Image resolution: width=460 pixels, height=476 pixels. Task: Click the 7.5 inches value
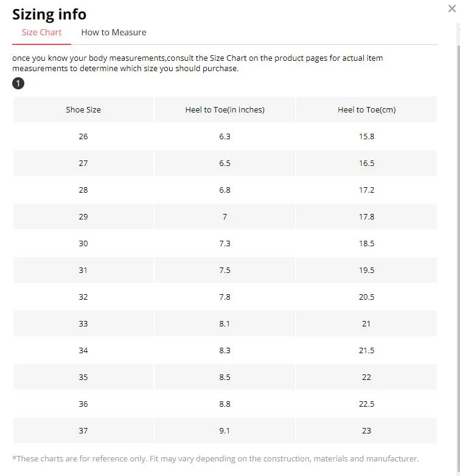coord(225,270)
